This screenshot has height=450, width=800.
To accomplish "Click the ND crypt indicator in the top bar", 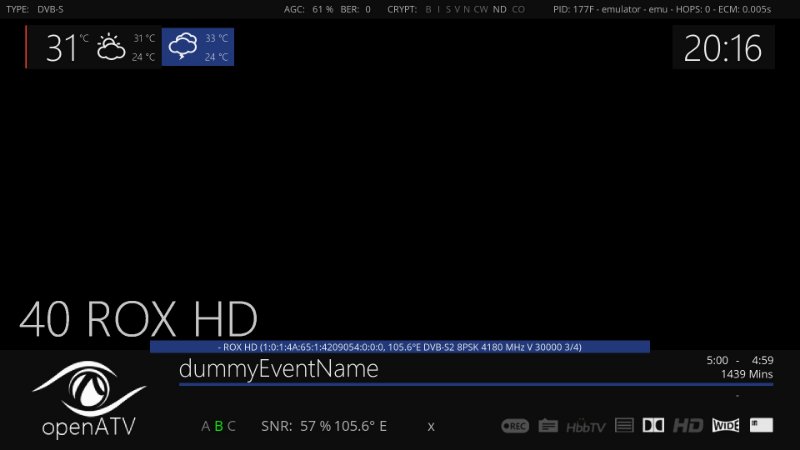I will pos(499,9).
